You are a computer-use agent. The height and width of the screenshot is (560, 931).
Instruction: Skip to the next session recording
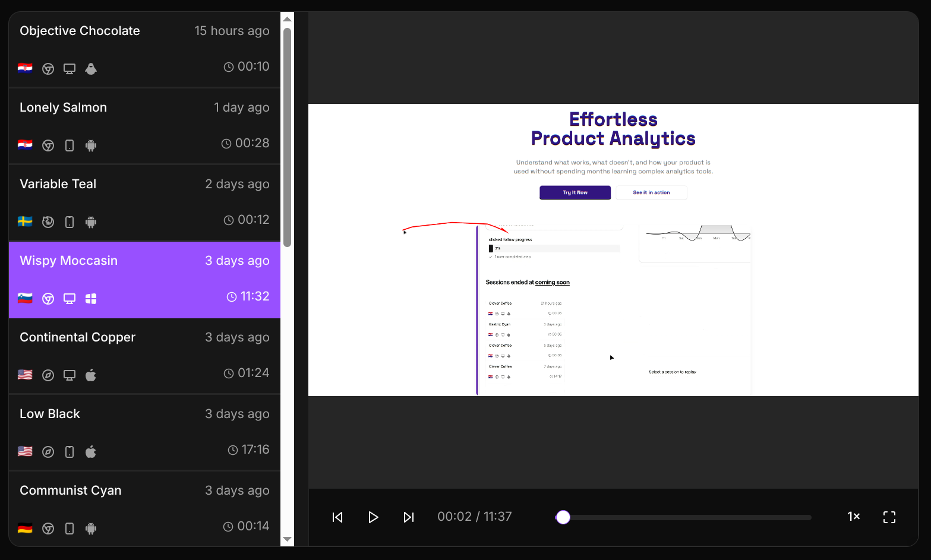click(x=409, y=517)
